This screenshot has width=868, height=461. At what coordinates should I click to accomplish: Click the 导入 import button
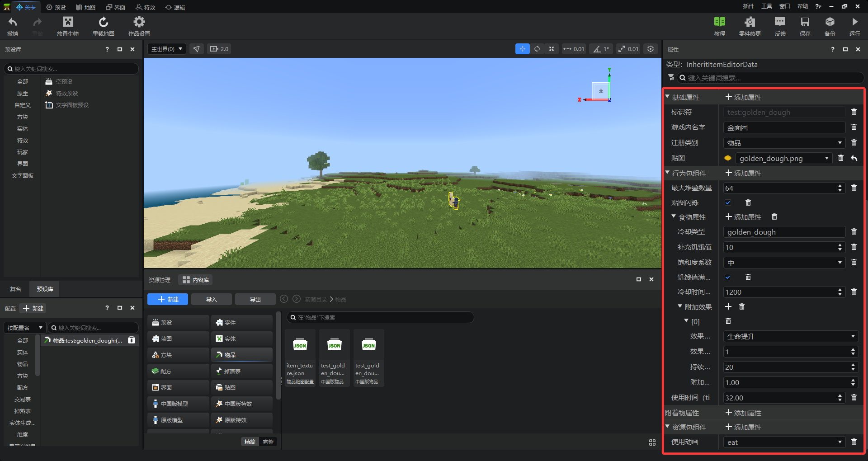point(212,299)
